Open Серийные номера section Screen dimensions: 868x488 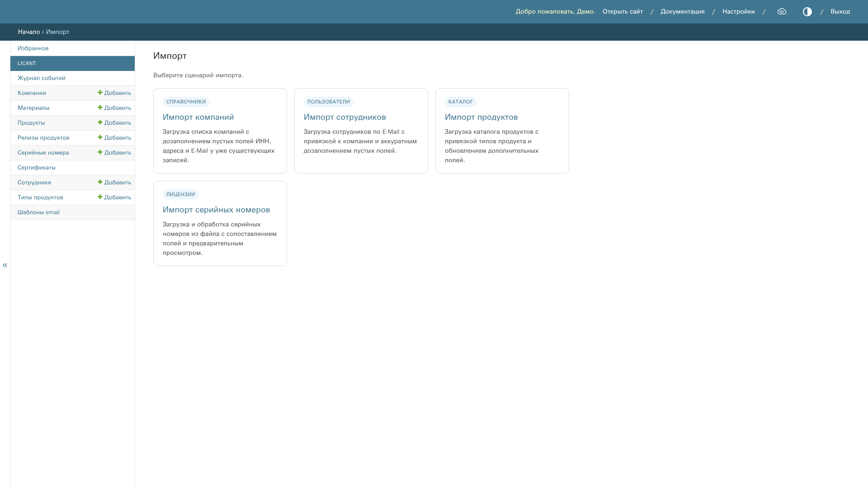(x=43, y=153)
